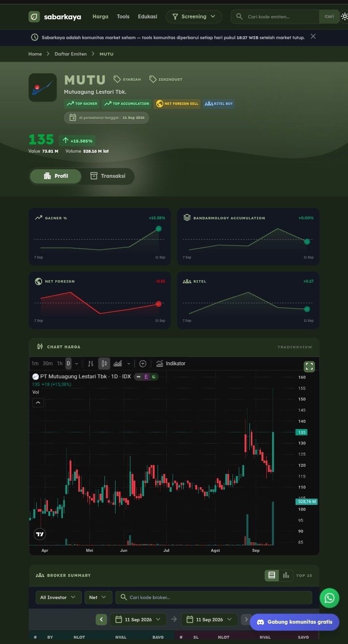Expand the chart style dropdown arrow
The height and width of the screenshot is (644, 348).
click(x=129, y=363)
